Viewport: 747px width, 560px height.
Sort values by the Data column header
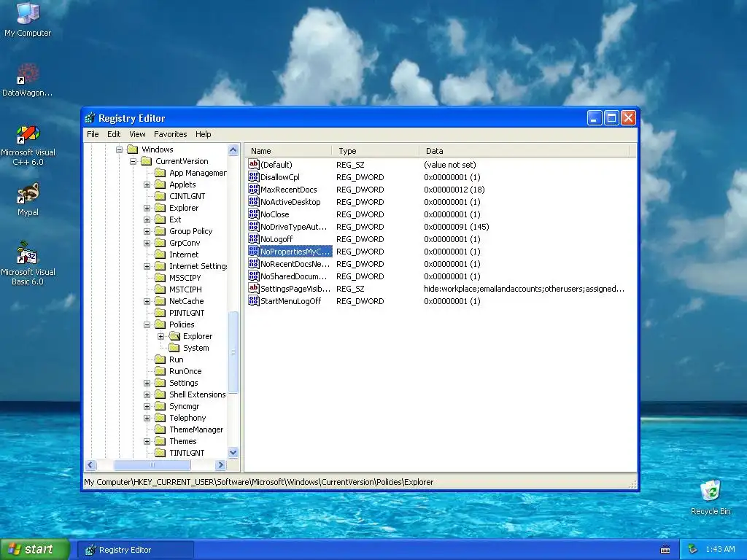tap(524, 151)
